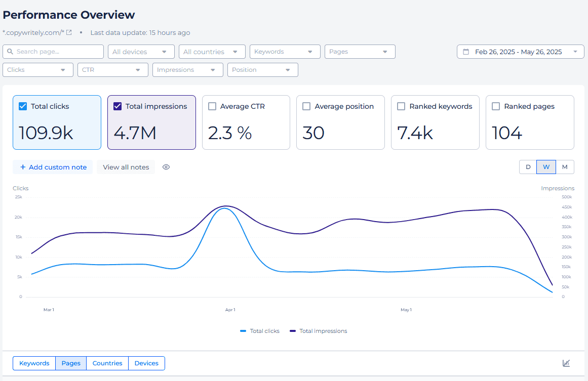Check the Ranked keywords box
The width and height of the screenshot is (588, 381).
click(401, 106)
